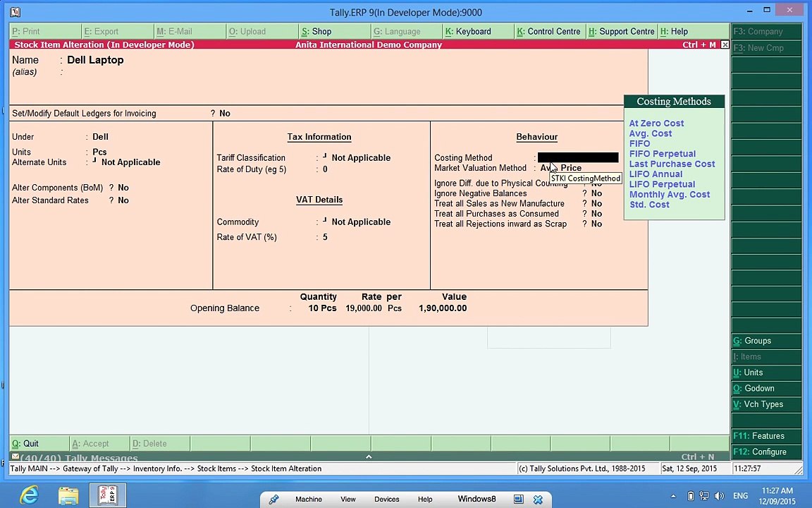
Task: Select Avg. Cost costing method
Action: pos(651,133)
